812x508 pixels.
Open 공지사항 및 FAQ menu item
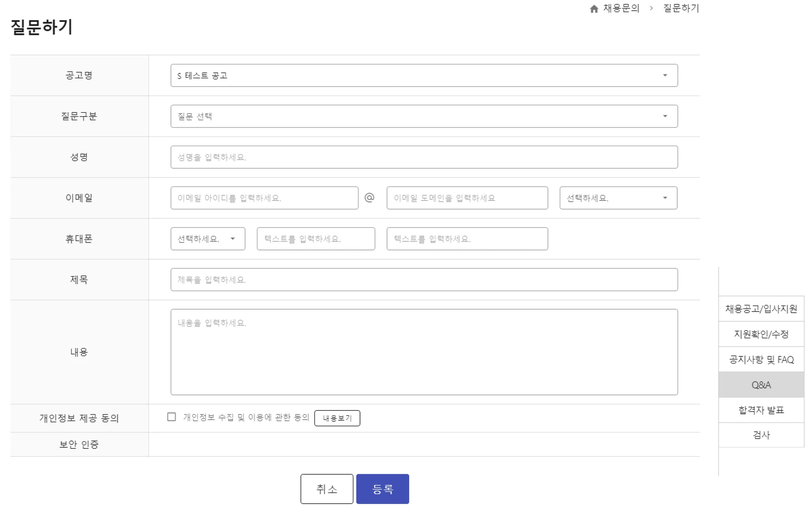pyautogui.click(x=761, y=360)
